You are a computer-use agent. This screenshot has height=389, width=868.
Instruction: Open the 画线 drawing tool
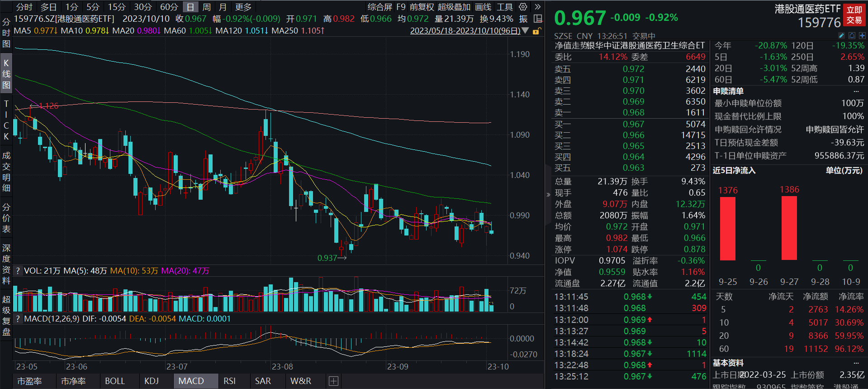point(484,7)
